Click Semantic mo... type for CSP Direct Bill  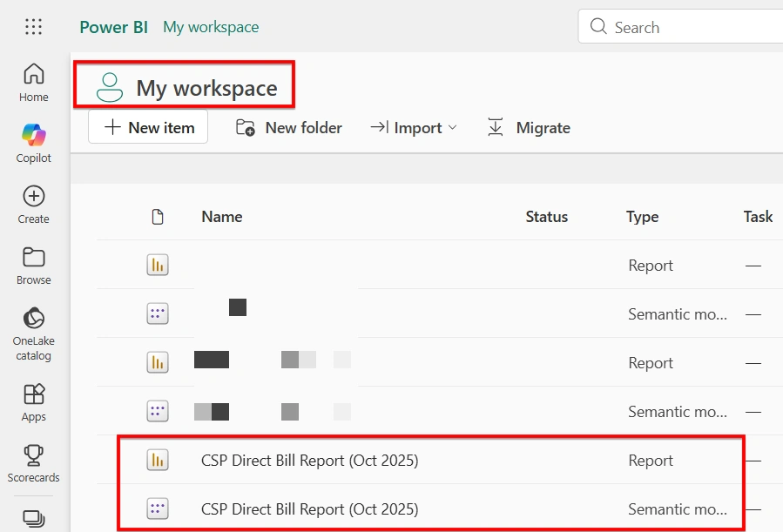coord(678,509)
